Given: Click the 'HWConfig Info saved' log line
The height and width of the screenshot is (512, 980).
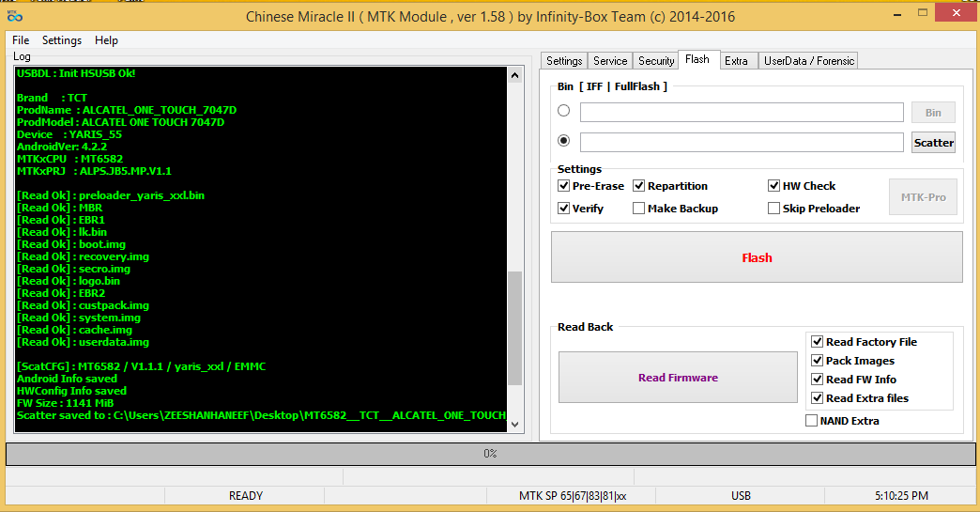Looking at the screenshot, I should coord(72,391).
